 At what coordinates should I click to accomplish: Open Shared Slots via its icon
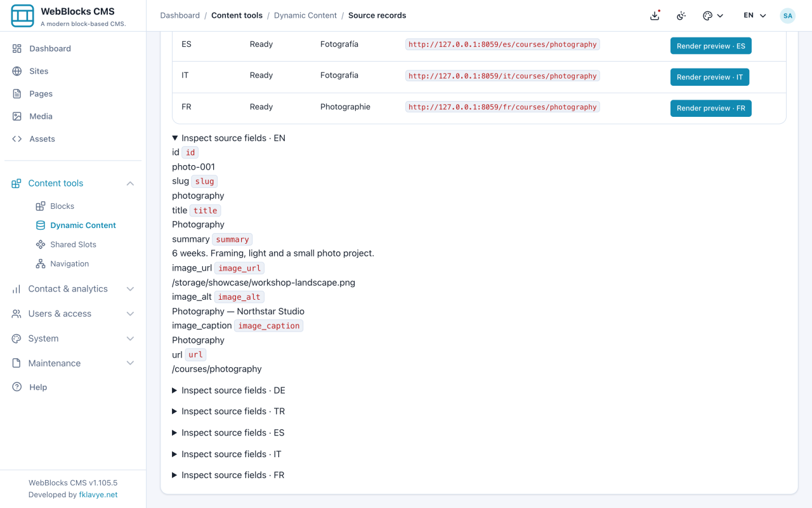pos(41,244)
